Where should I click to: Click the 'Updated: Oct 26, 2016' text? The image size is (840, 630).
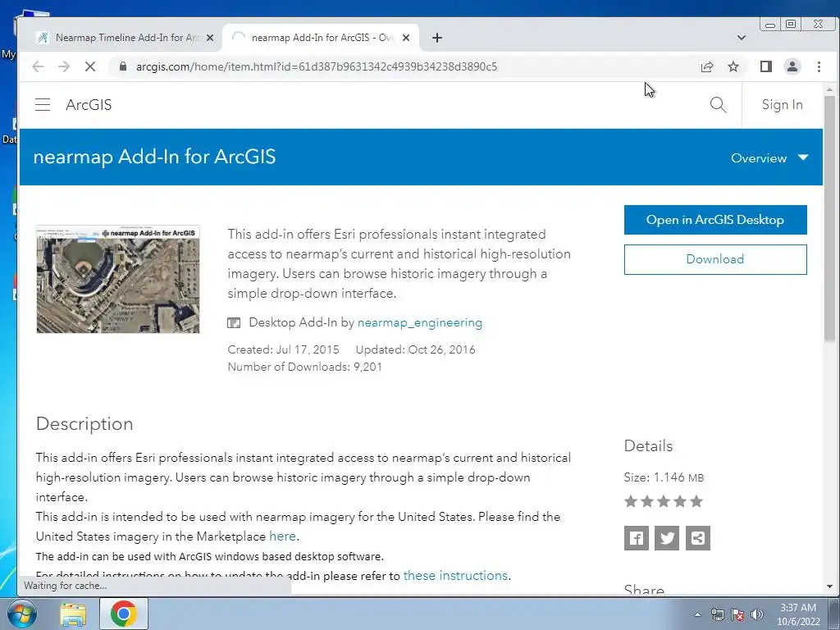[x=416, y=349]
